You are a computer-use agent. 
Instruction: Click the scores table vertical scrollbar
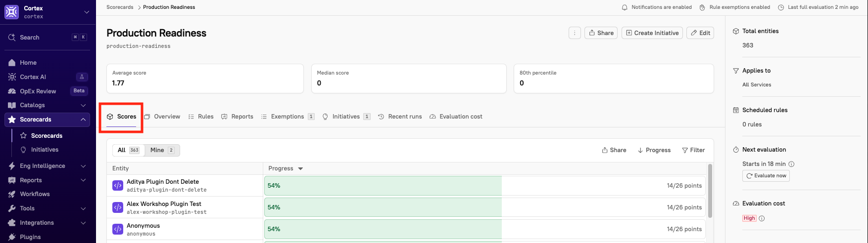[x=711, y=191]
